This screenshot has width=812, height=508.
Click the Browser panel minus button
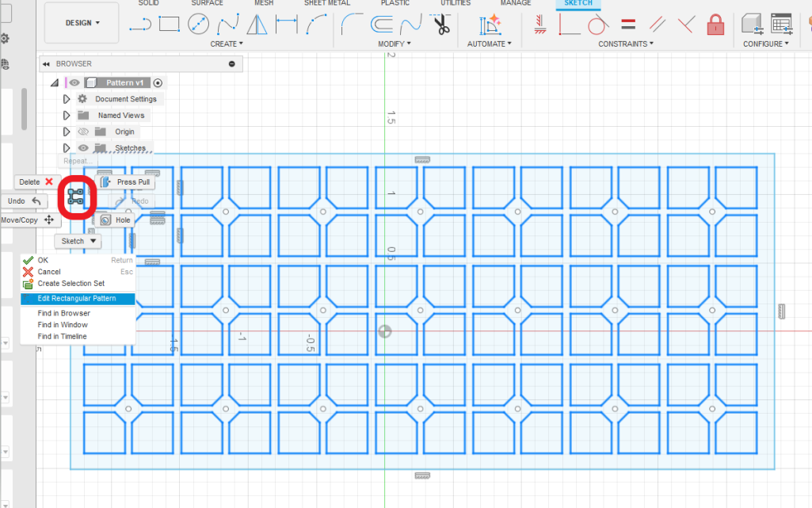232,64
